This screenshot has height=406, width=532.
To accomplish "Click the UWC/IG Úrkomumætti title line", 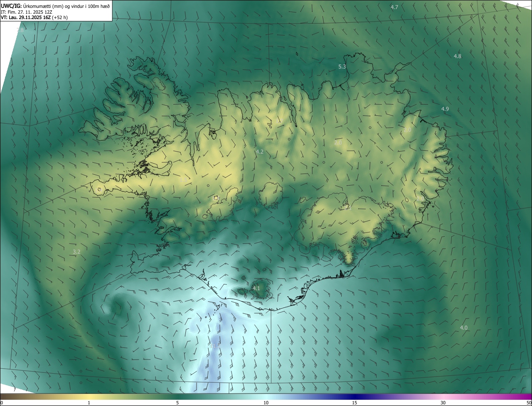I will tap(55, 6).
